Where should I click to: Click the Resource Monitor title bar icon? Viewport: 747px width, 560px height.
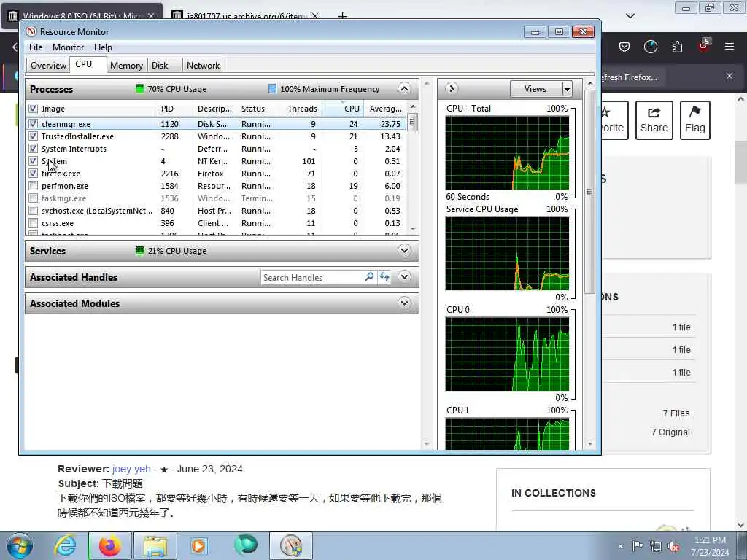tap(31, 32)
